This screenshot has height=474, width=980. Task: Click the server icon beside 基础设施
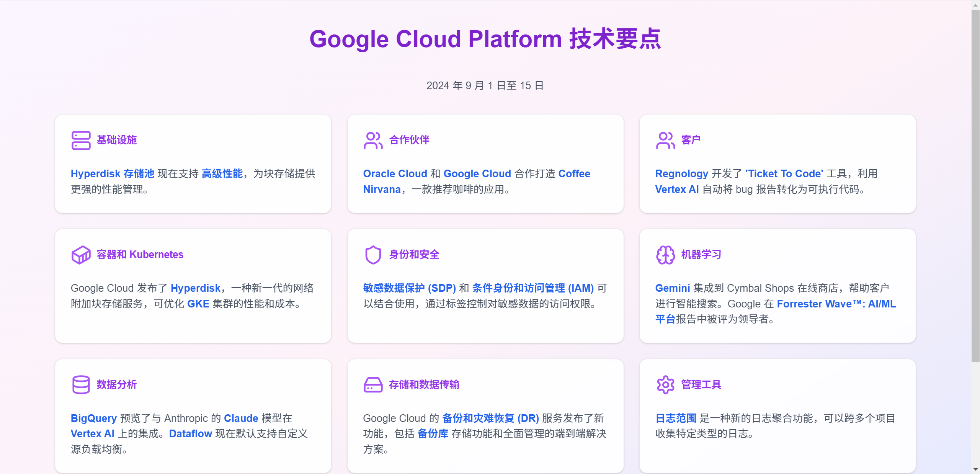[80, 140]
